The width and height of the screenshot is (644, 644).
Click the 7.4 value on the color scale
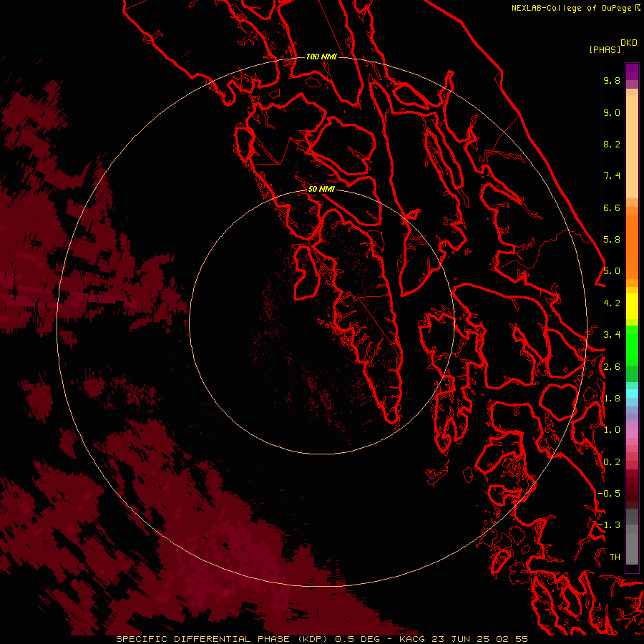coord(612,176)
